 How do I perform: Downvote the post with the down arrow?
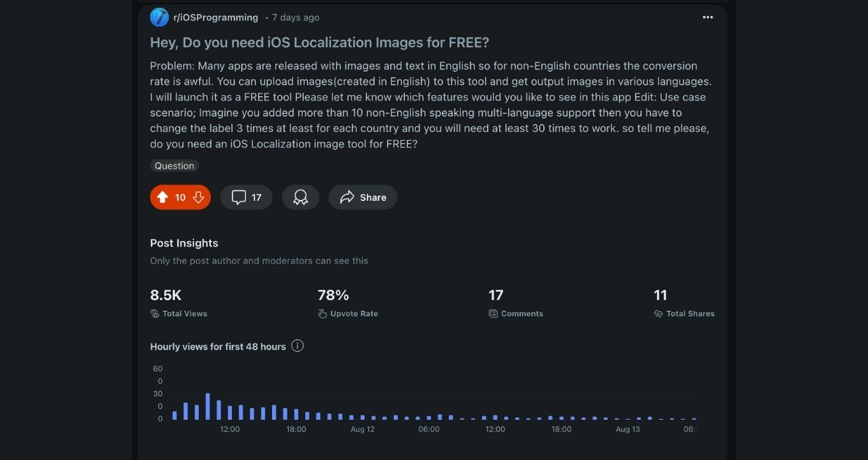coord(197,196)
